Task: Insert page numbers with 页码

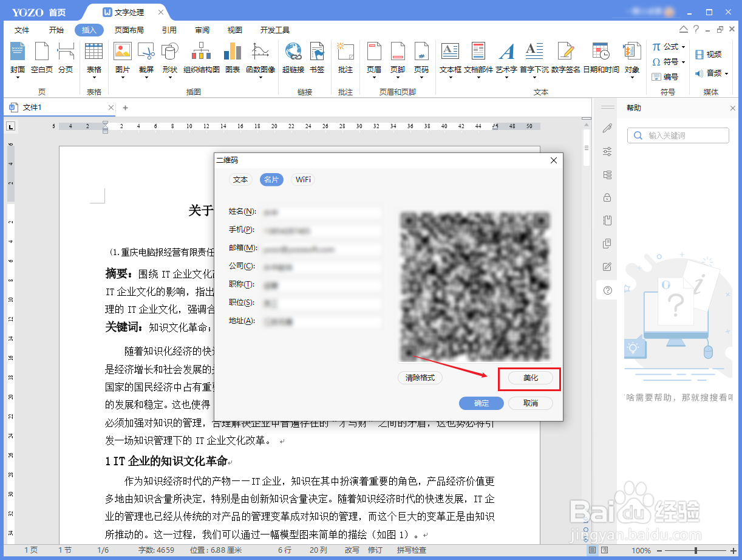Action: (x=421, y=59)
